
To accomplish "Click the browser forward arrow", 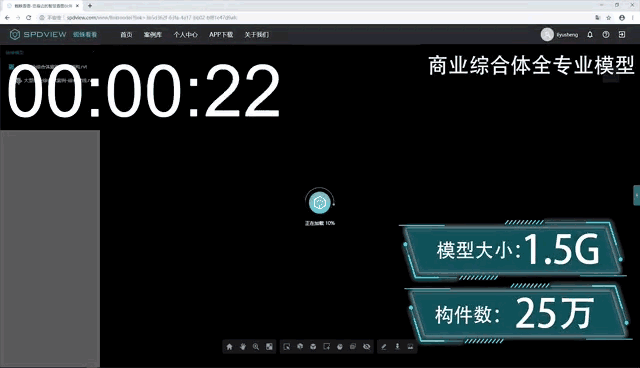I will [x=18, y=18].
